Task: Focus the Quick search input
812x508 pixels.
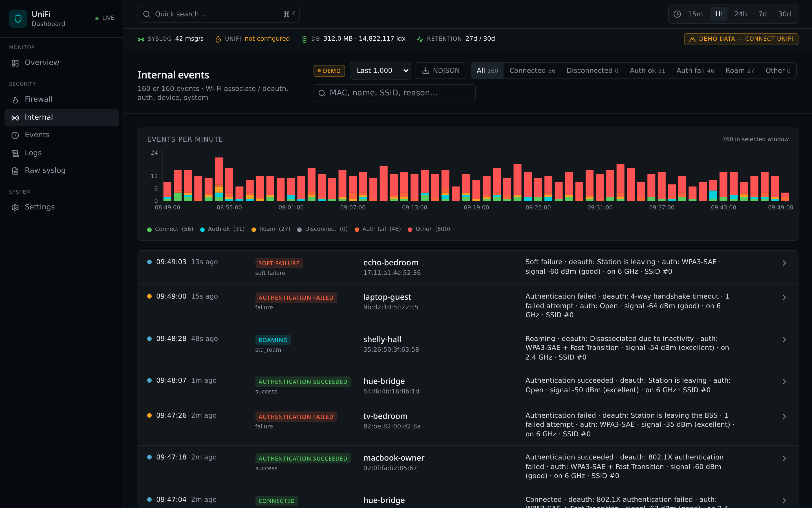Action: click(x=219, y=14)
